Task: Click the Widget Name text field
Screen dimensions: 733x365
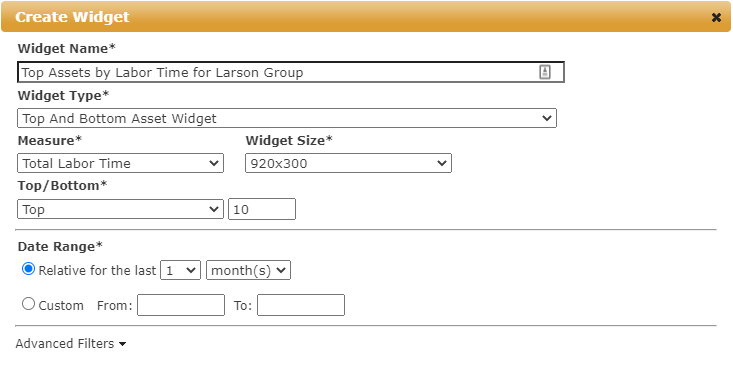Action: [x=291, y=72]
